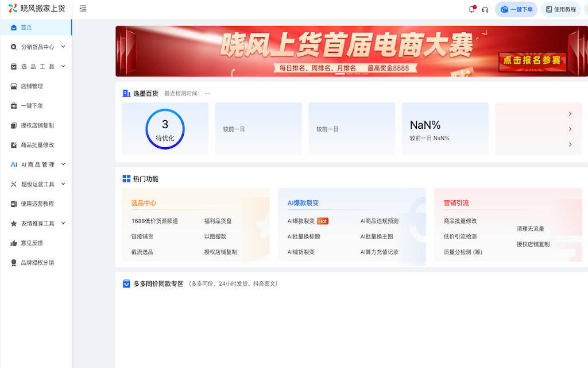Open 品牌授权分销 sidebar entry
The height and width of the screenshot is (368, 588).
tap(36, 262)
